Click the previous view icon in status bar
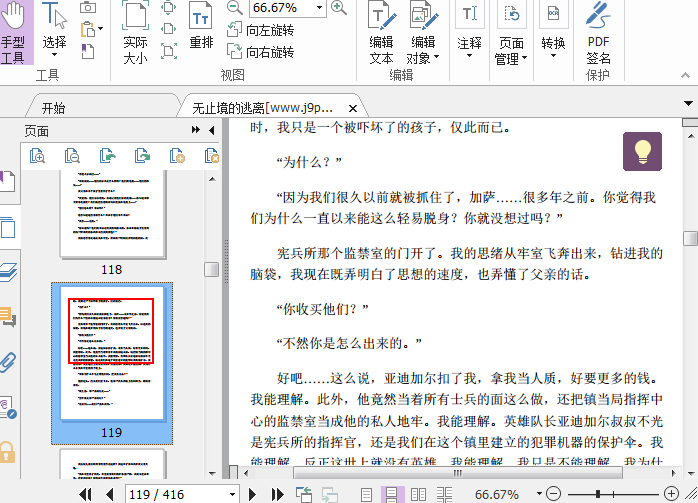This screenshot has height=503, width=698. pyautogui.click(x=304, y=494)
